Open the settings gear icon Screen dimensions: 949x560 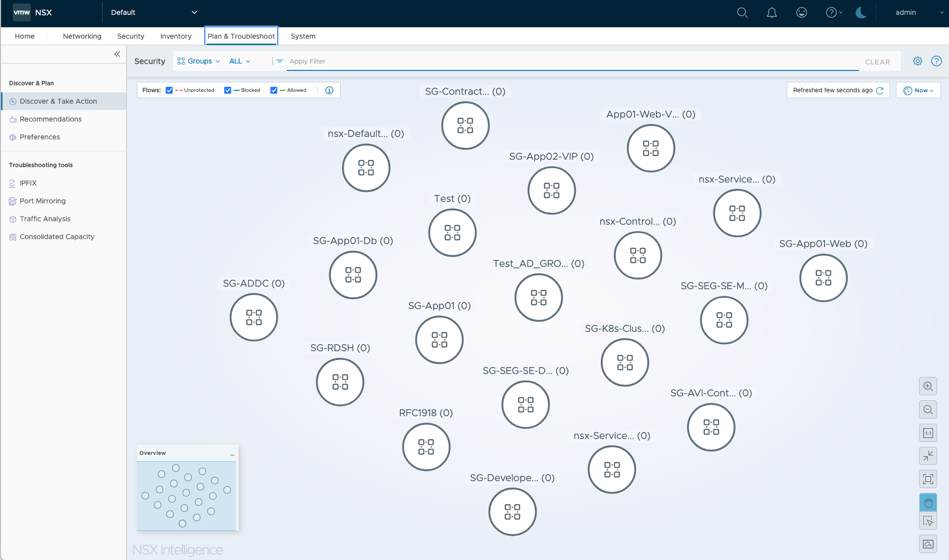coord(917,61)
